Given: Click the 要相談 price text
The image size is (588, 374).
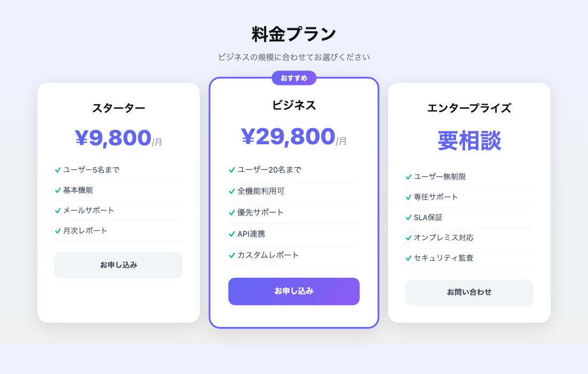Looking at the screenshot, I should click(469, 140).
